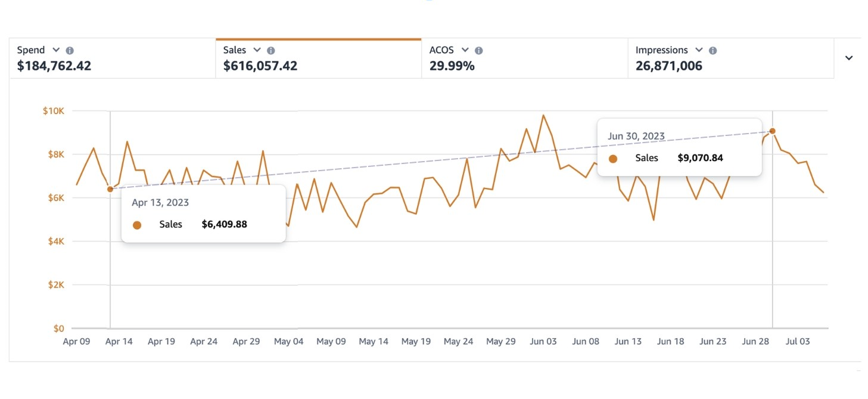Click the Apr 29 x-axis label

click(246, 342)
